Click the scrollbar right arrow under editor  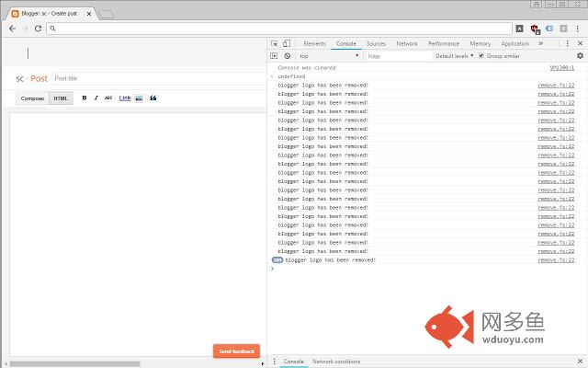click(263, 363)
